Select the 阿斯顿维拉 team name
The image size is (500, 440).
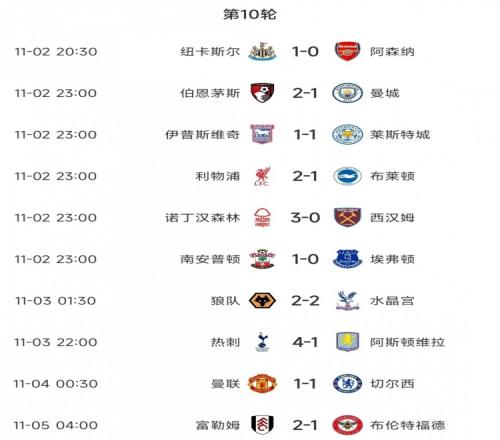407,342
